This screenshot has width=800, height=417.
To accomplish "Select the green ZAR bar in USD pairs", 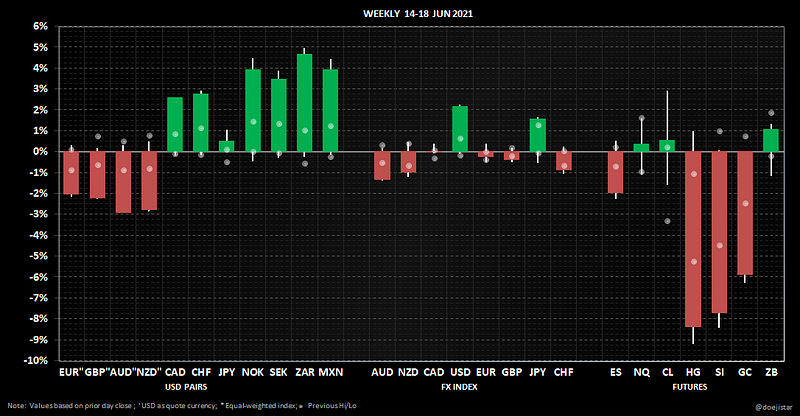I will pos(304,102).
